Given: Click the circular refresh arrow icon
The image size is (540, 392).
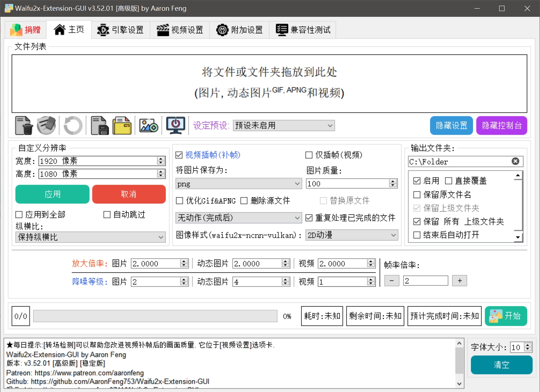Looking at the screenshot, I should 73,126.
